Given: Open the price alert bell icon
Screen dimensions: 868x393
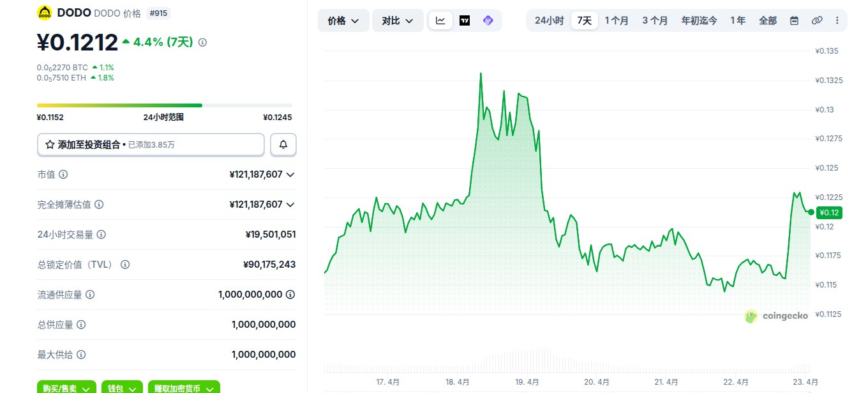Looking at the screenshot, I should pyautogui.click(x=283, y=145).
